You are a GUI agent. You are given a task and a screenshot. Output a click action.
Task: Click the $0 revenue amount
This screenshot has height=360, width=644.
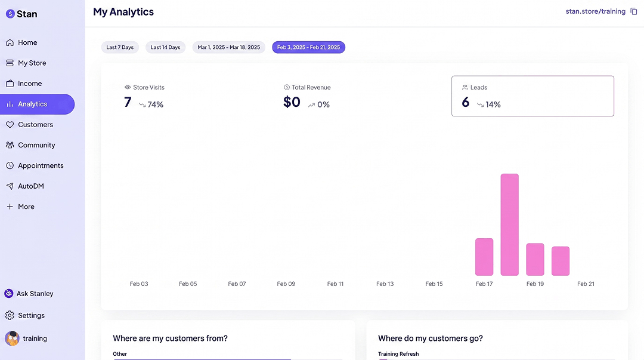tap(292, 101)
